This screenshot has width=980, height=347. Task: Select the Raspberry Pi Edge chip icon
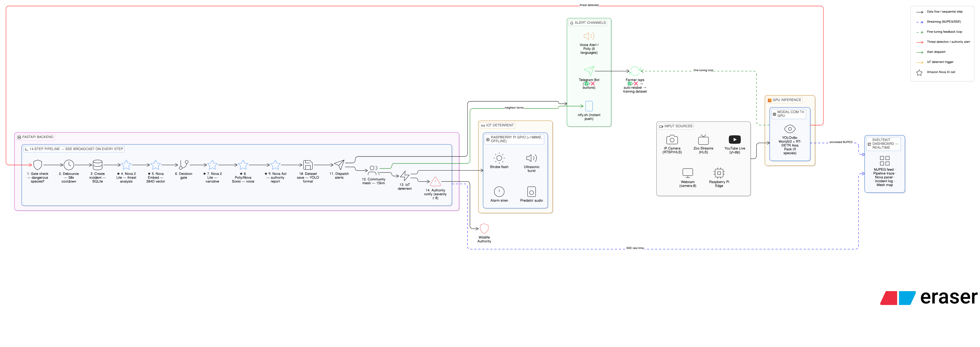[719, 173]
